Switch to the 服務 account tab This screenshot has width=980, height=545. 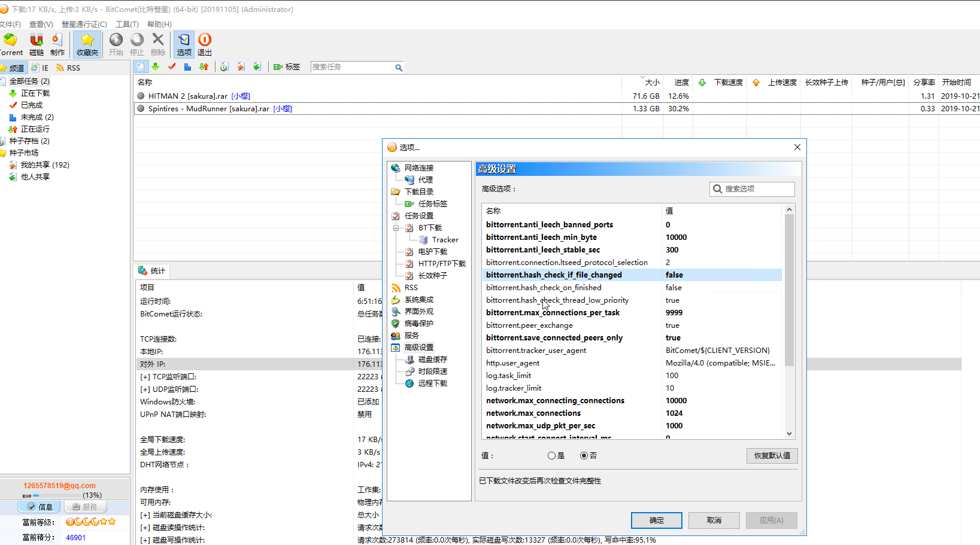pyautogui.click(x=85, y=507)
